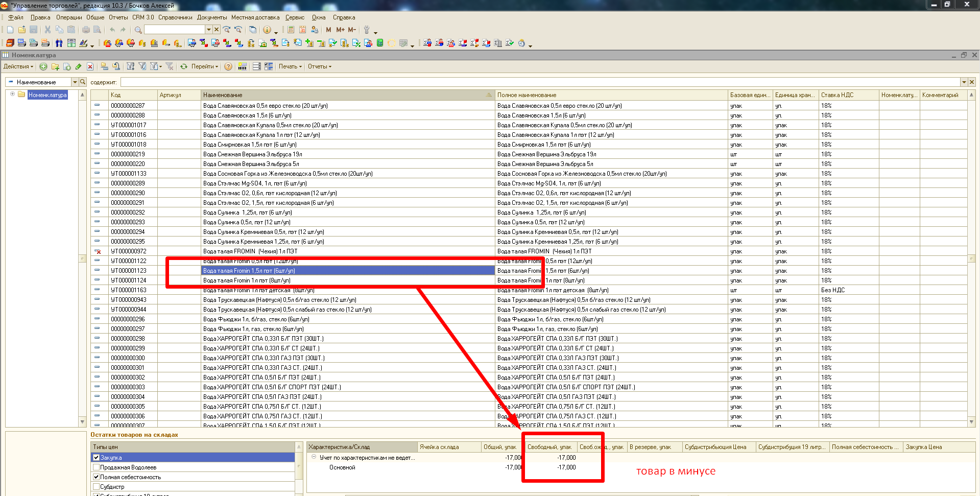
Task: Open the calculator icon in main toolbar
Action: (291, 30)
